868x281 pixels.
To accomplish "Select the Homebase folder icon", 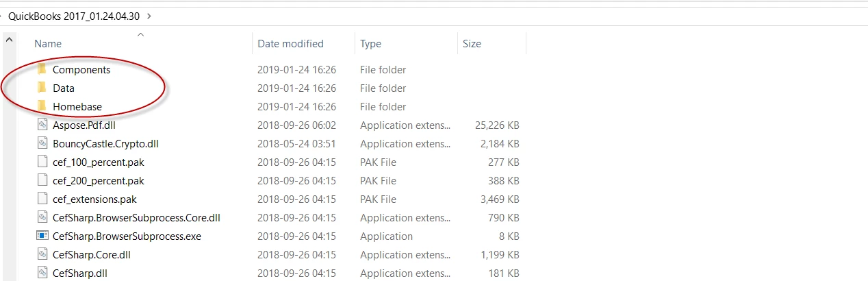I will pos(42,106).
